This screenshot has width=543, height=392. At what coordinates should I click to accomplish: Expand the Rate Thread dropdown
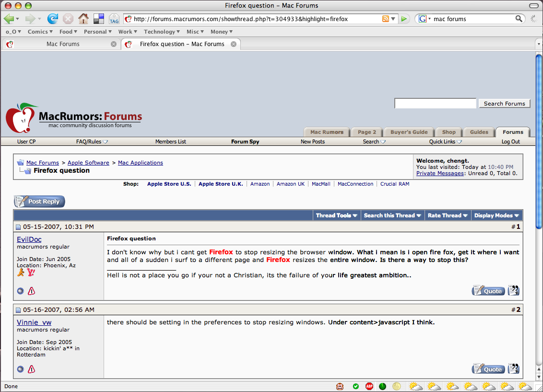click(448, 215)
